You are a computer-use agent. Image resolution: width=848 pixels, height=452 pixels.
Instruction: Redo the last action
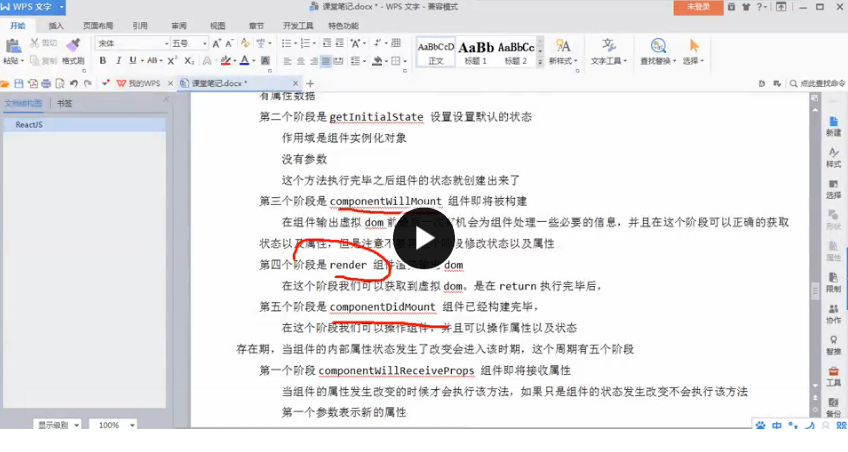88,83
